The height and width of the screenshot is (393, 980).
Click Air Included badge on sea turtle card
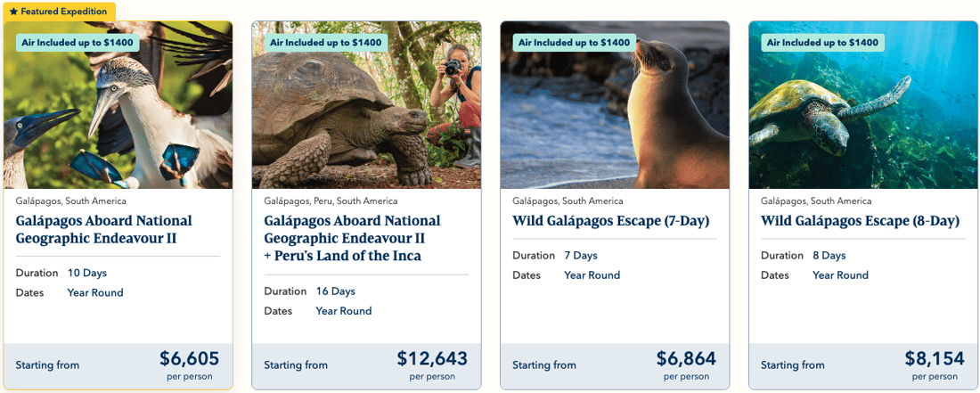click(822, 43)
